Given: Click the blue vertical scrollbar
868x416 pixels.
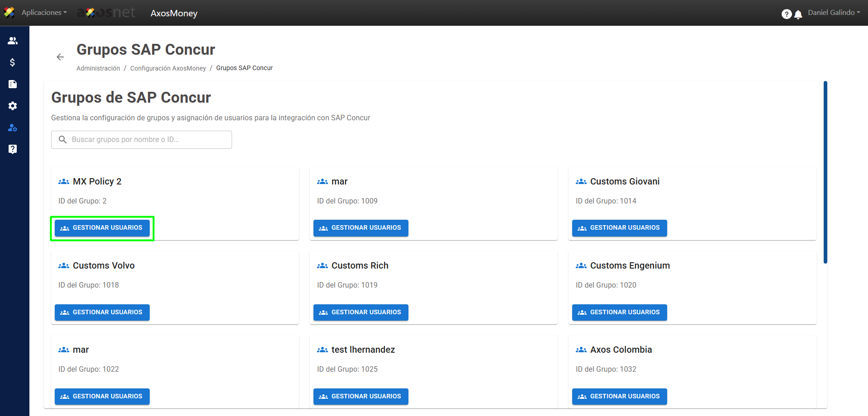Looking at the screenshot, I should coord(825,172).
